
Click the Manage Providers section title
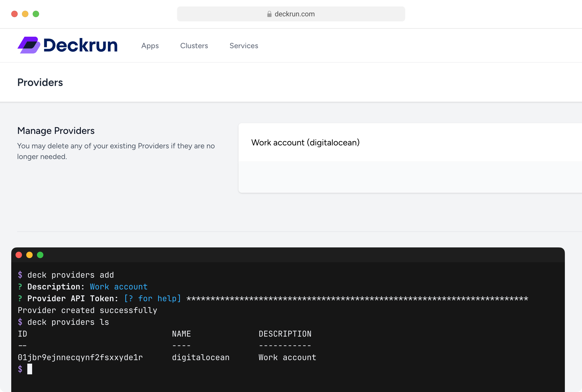point(56,131)
